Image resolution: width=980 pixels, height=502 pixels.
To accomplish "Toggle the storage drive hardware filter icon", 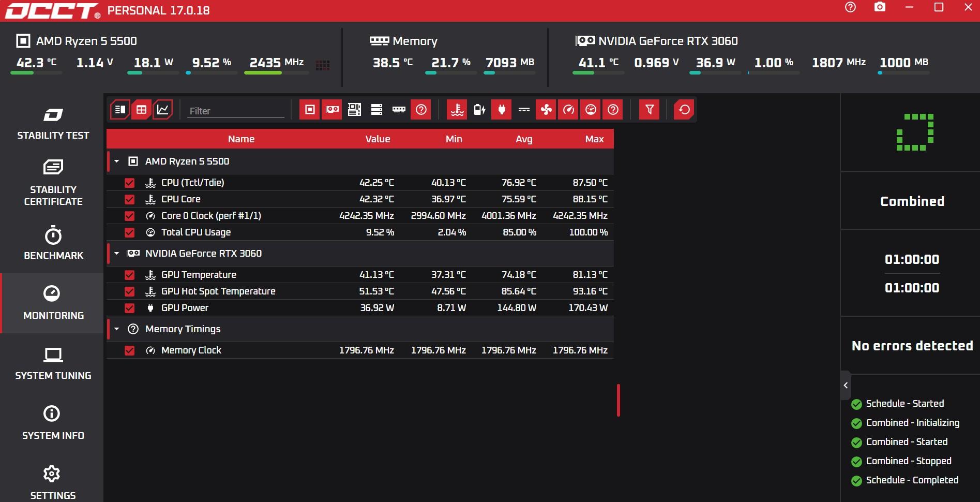I will pos(376,110).
